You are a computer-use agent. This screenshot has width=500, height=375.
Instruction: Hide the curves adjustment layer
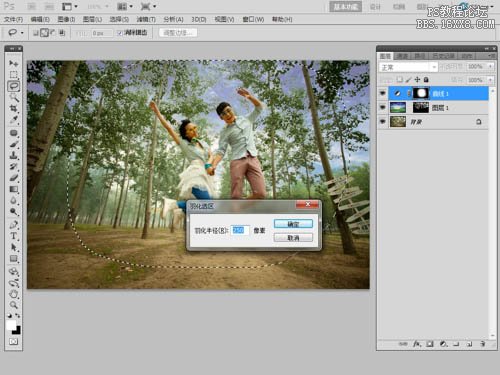(383, 94)
